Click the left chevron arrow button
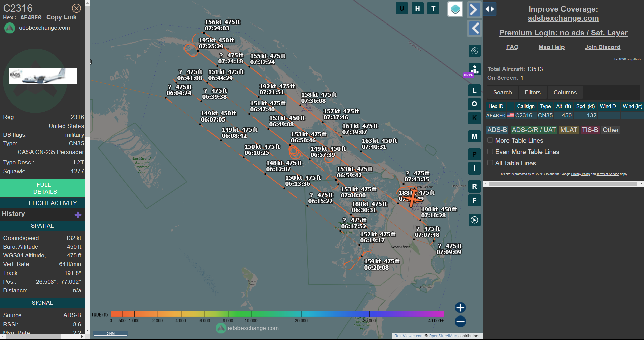The width and height of the screenshot is (644, 340). (474, 28)
